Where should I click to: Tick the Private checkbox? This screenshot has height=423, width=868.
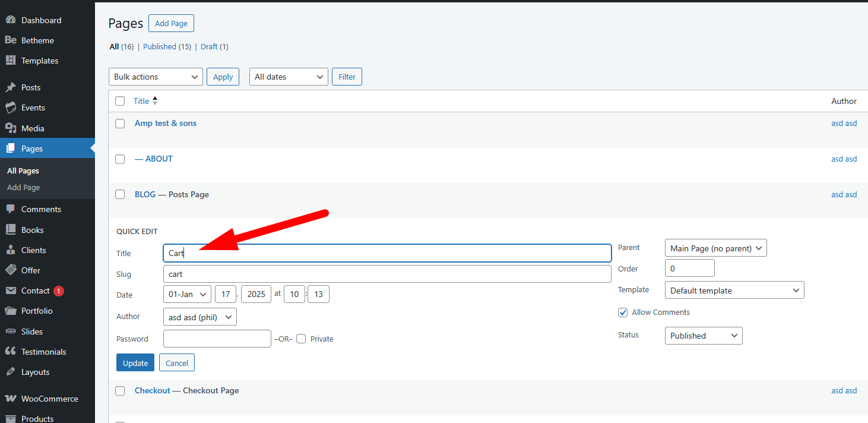(301, 339)
